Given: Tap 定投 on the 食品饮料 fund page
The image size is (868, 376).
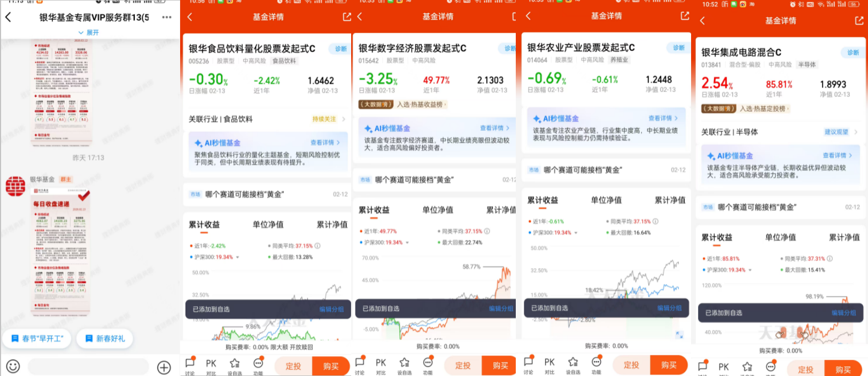Looking at the screenshot, I should [293, 366].
